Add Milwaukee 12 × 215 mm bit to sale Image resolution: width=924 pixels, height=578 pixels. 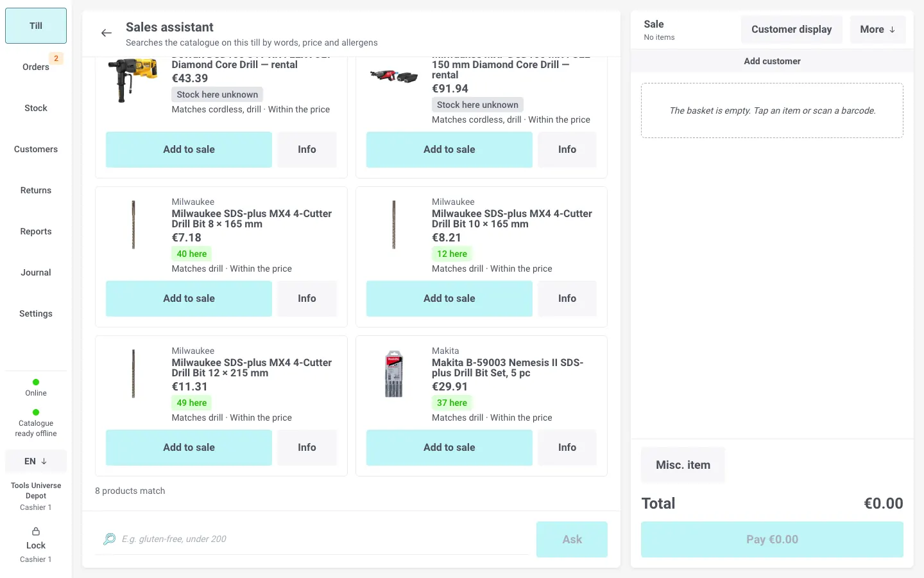pos(189,448)
